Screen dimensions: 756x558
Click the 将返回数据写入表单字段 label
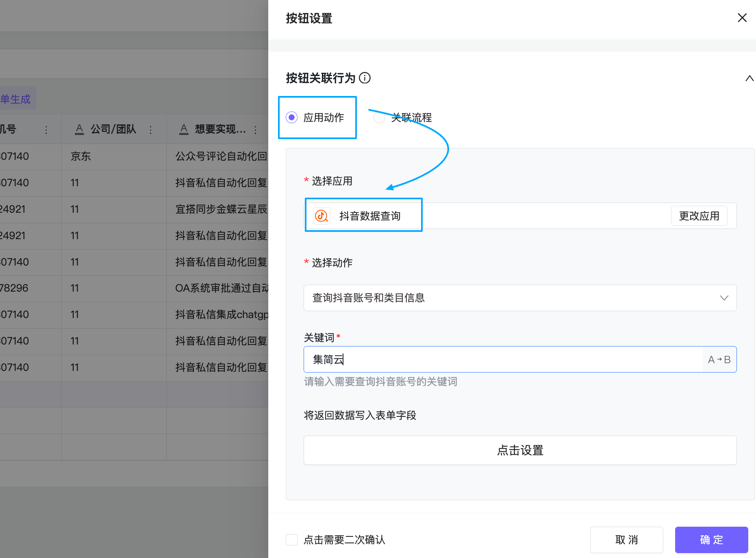[360, 415]
